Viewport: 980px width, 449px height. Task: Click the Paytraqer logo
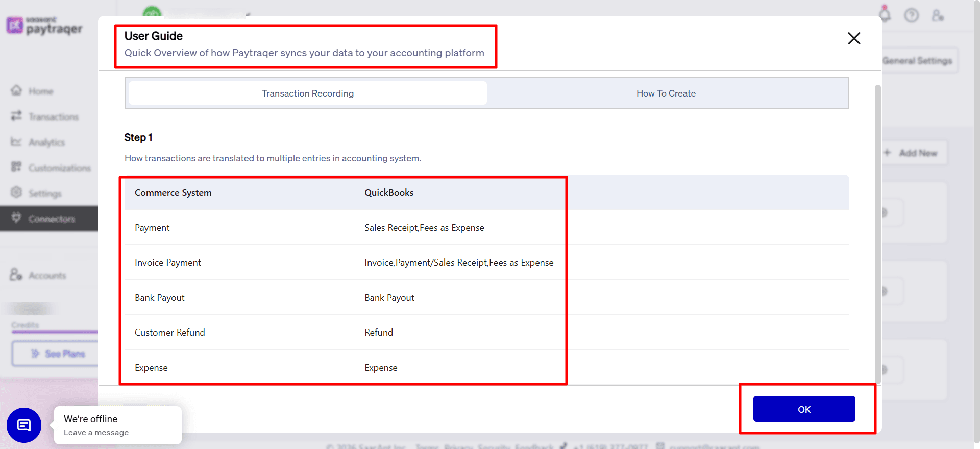tap(44, 26)
